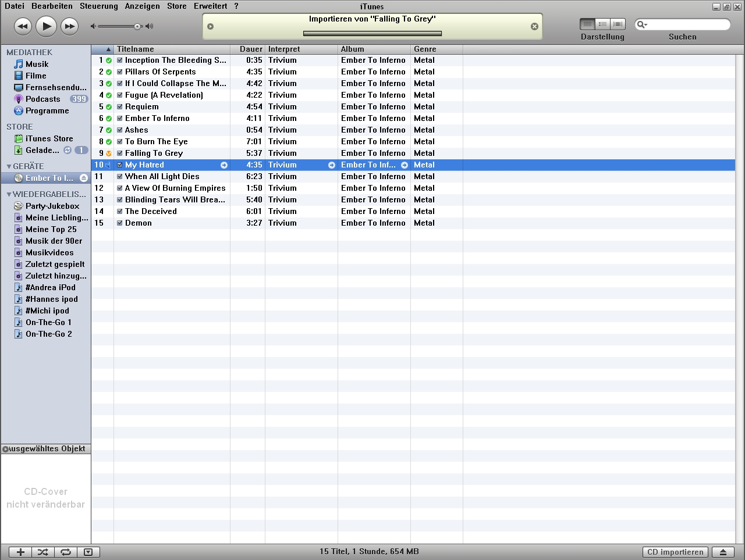Switch to grouped album view
This screenshot has height=560, width=745.
(x=603, y=24)
